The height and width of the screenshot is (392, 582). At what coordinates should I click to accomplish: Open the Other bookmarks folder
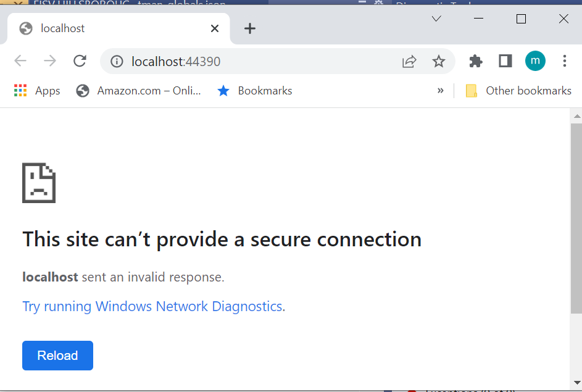coord(518,91)
